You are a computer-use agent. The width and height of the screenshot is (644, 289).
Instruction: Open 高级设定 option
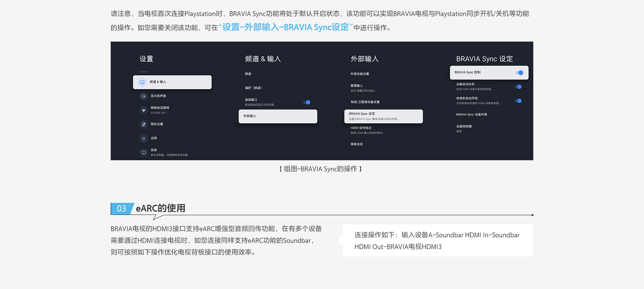tap(357, 144)
